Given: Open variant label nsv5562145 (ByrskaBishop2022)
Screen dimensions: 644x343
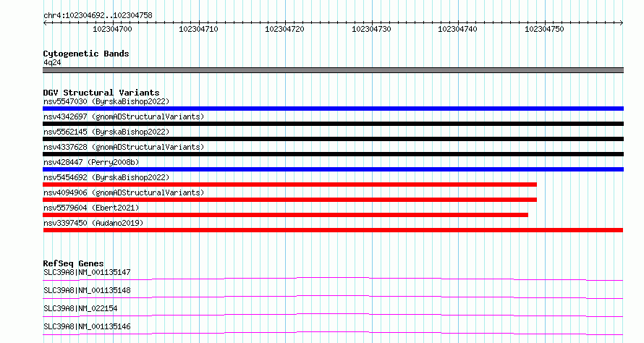Looking at the screenshot, I should pyautogui.click(x=106, y=132).
